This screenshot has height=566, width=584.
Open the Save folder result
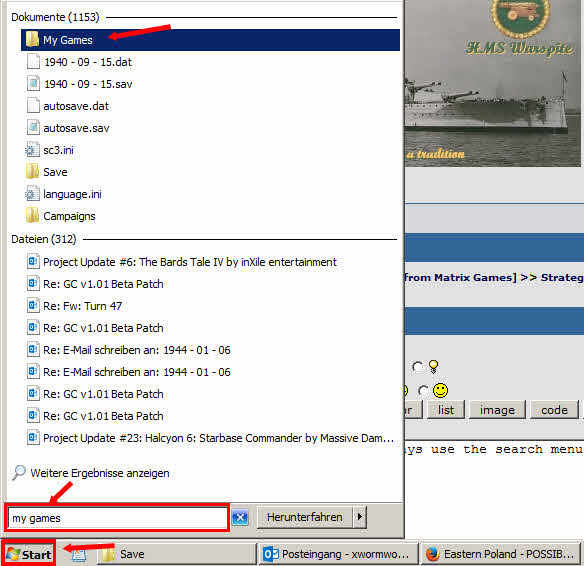pyautogui.click(x=210, y=172)
